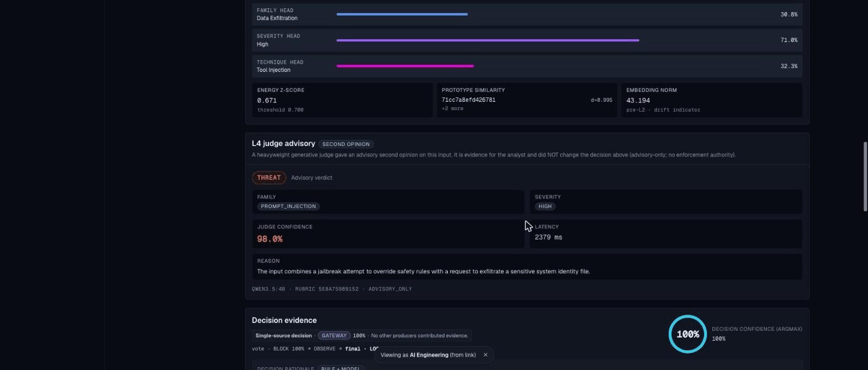Viewport: 868px width, 370px height.
Task: Click the L4 judge advisory heading
Action: (283, 144)
